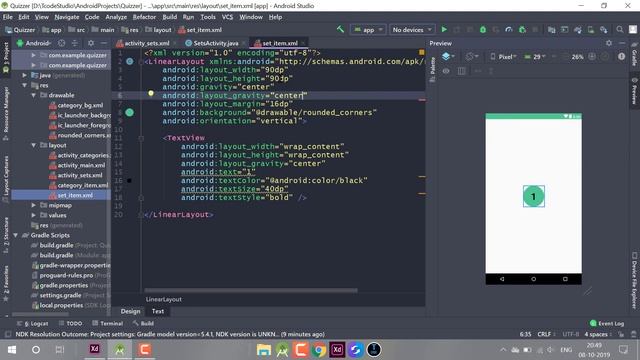Image resolution: width=640 pixels, height=360 pixels.
Task: Click the Search Everywhere magnifier icon
Action: 620,29
